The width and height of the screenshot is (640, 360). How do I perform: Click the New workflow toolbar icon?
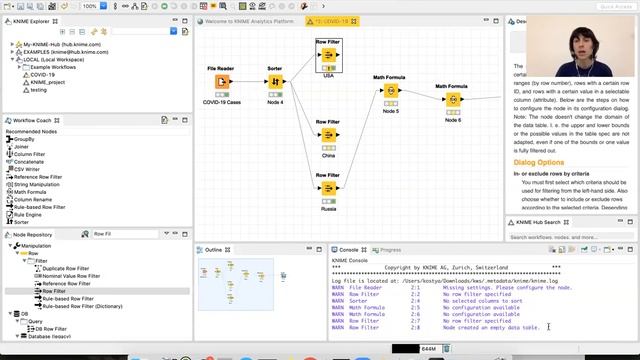(7, 6)
